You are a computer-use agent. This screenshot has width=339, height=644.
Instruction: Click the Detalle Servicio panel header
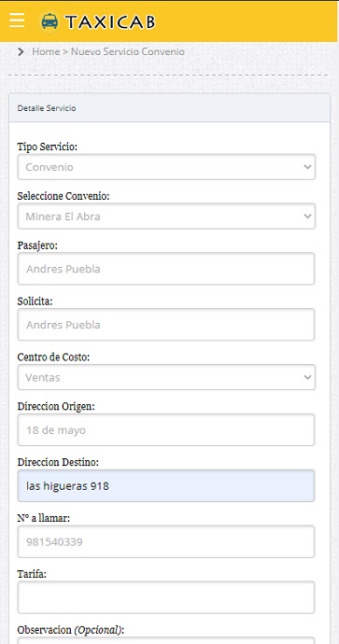(169, 108)
